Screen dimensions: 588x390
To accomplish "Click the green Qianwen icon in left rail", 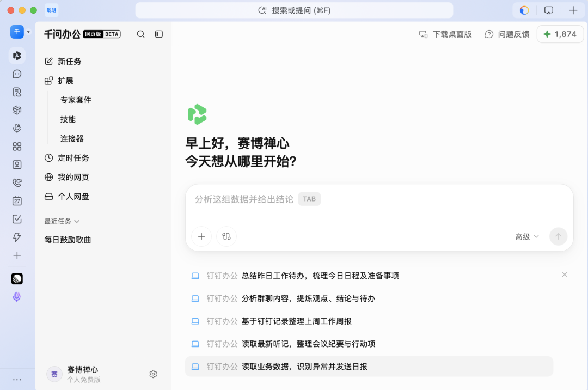I will [17, 56].
